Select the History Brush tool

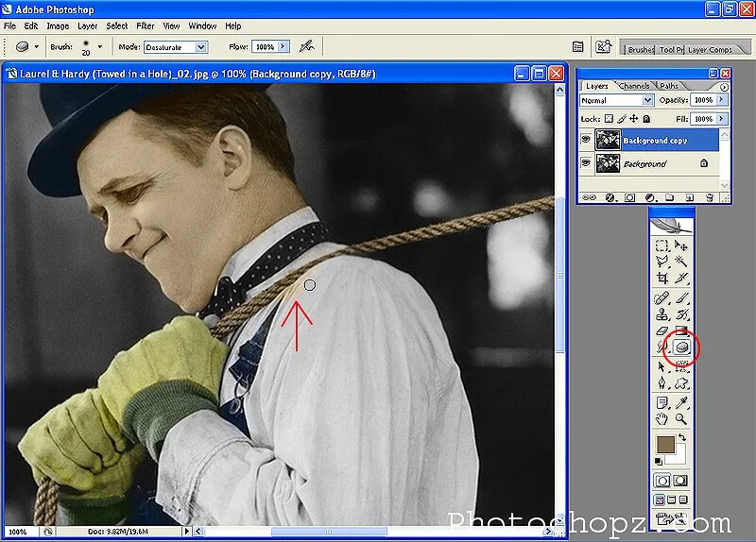click(680, 314)
